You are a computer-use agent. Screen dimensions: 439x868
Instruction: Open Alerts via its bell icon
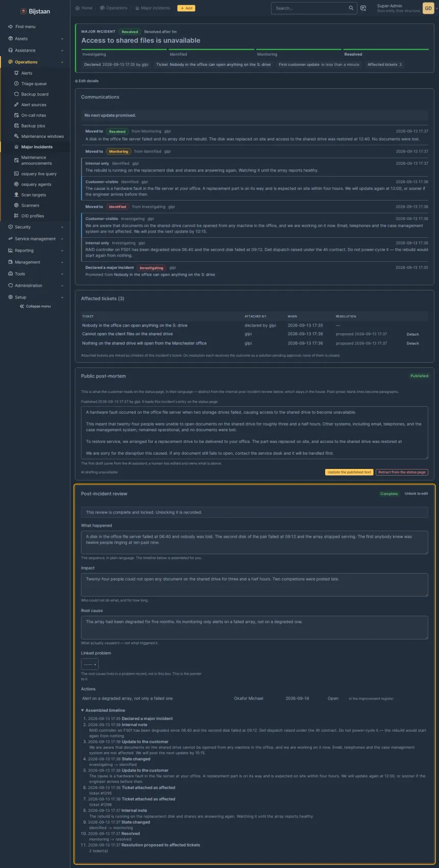[16, 73]
